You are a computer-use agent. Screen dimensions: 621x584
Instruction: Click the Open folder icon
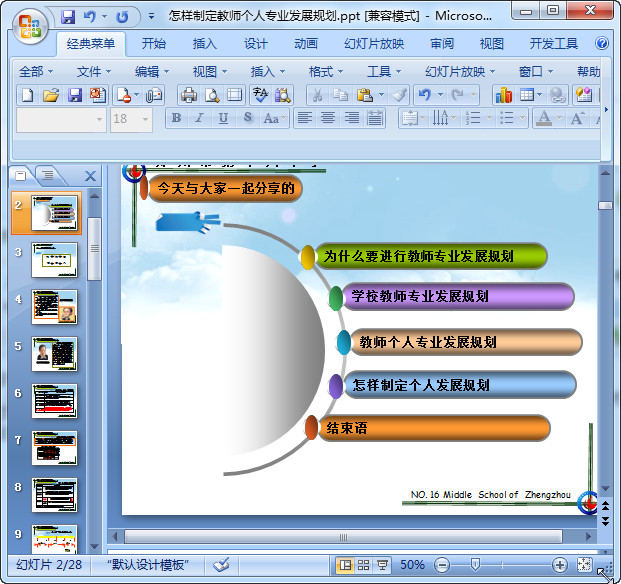[51, 95]
